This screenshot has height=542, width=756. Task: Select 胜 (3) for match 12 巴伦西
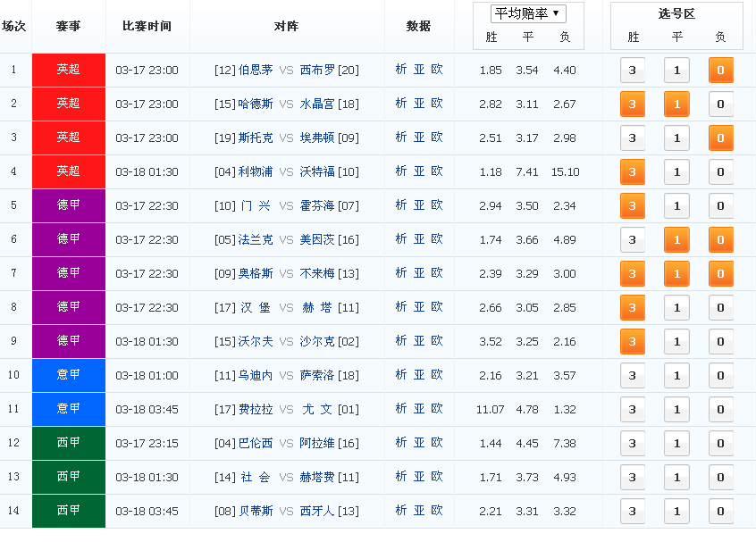(632, 443)
